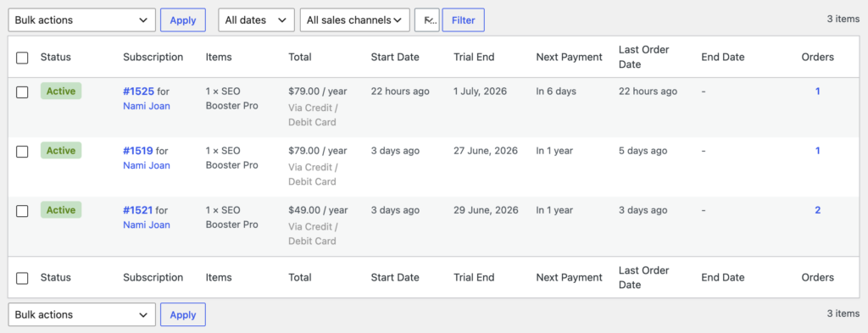Click the 27 June, 2026 trial end date
The image size is (868, 333).
point(486,151)
